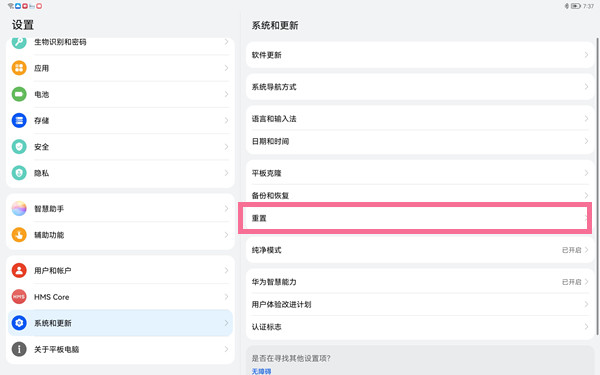Select 隐私 in settings list

coord(120,173)
